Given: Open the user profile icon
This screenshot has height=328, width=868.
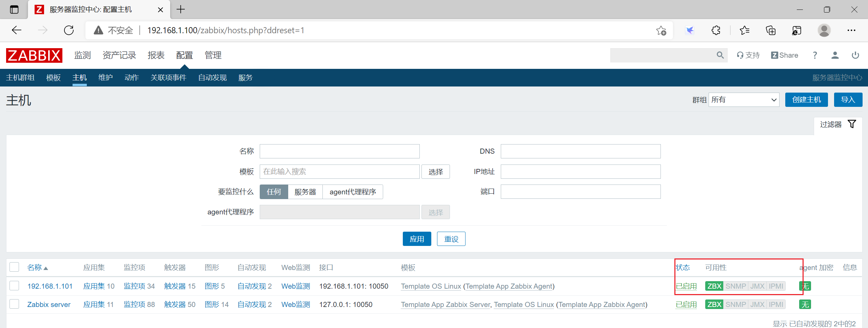Looking at the screenshot, I should 835,55.
